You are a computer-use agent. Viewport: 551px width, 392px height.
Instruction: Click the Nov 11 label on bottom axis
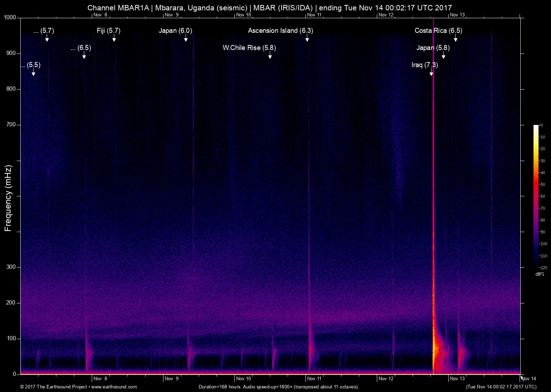click(314, 379)
